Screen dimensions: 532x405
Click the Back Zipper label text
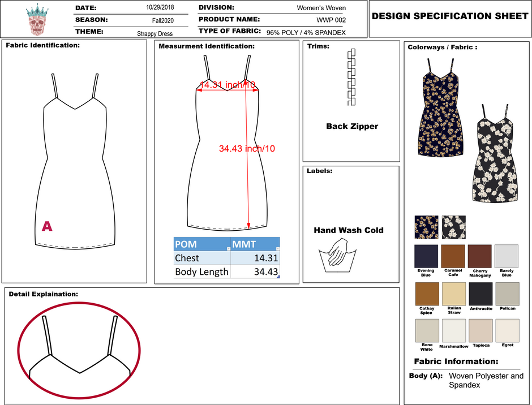(352, 126)
